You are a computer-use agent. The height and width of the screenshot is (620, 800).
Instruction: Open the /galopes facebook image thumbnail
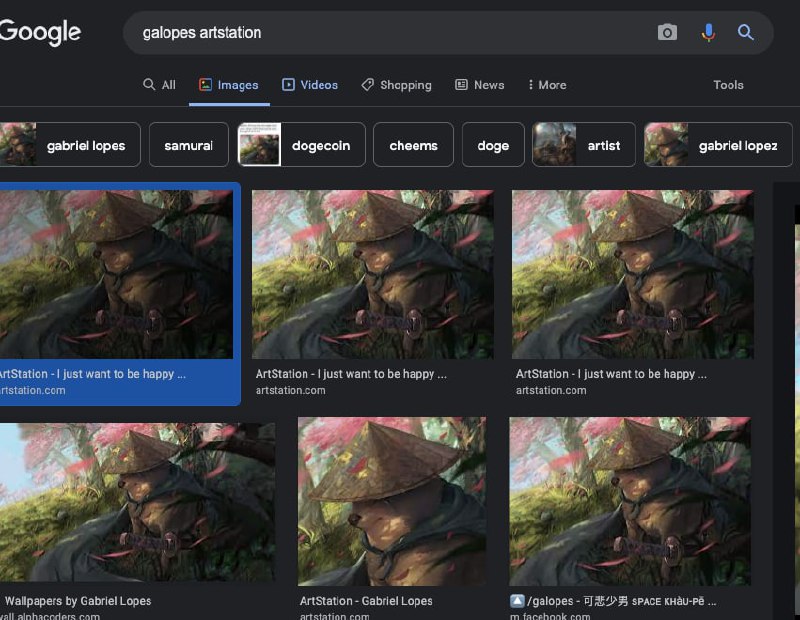click(630, 501)
